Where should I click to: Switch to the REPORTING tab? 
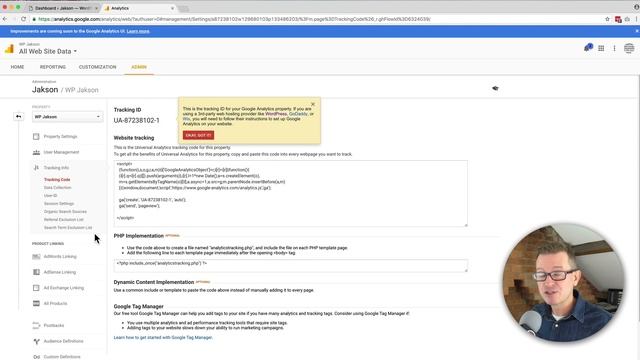point(53,67)
